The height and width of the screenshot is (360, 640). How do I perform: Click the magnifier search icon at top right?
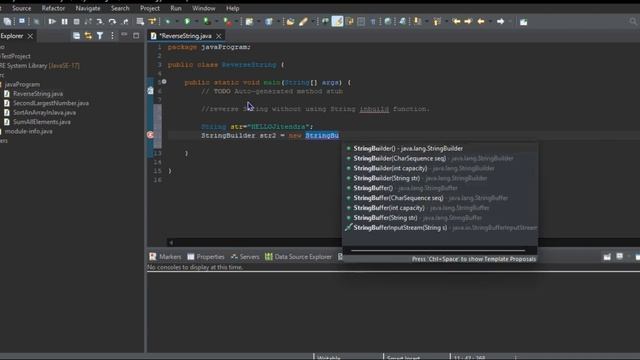click(x=633, y=22)
